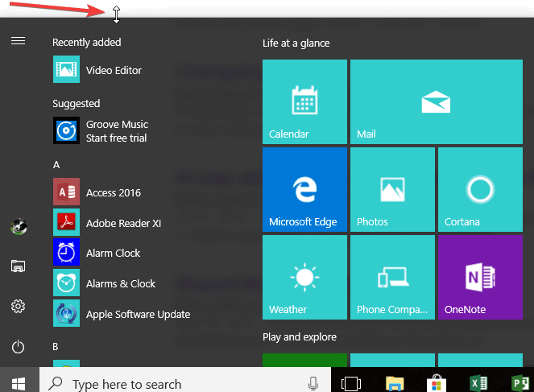Launch Alarm Clock blue icon

pos(66,252)
